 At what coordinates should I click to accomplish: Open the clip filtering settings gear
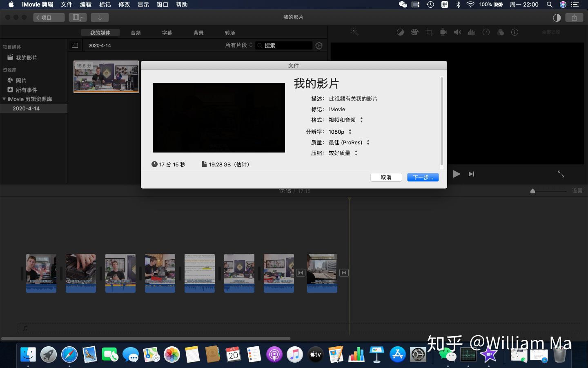click(318, 45)
